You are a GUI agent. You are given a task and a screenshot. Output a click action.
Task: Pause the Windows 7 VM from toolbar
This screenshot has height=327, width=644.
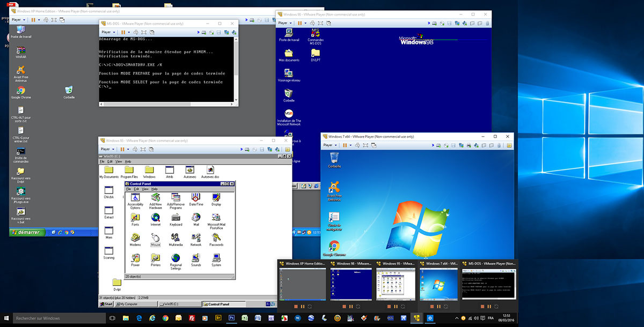[344, 145]
